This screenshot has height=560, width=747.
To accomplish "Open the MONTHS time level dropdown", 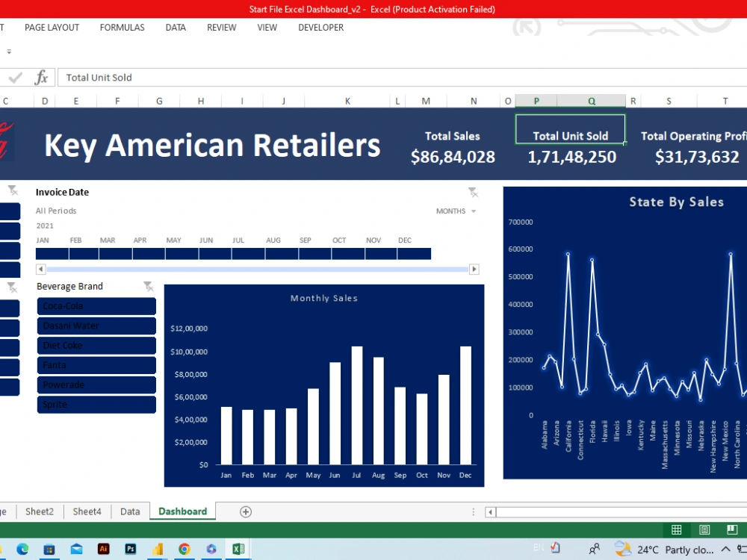I will click(456, 211).
